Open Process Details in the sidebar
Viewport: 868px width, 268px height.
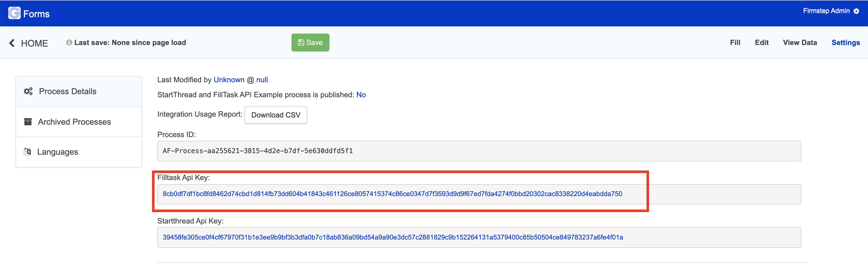[x=79, y=91]
